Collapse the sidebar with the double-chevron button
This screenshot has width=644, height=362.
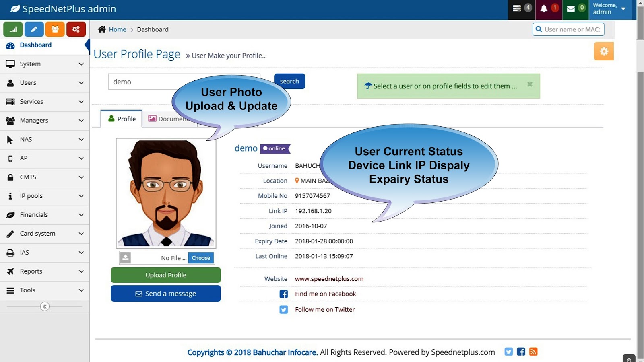45,306
